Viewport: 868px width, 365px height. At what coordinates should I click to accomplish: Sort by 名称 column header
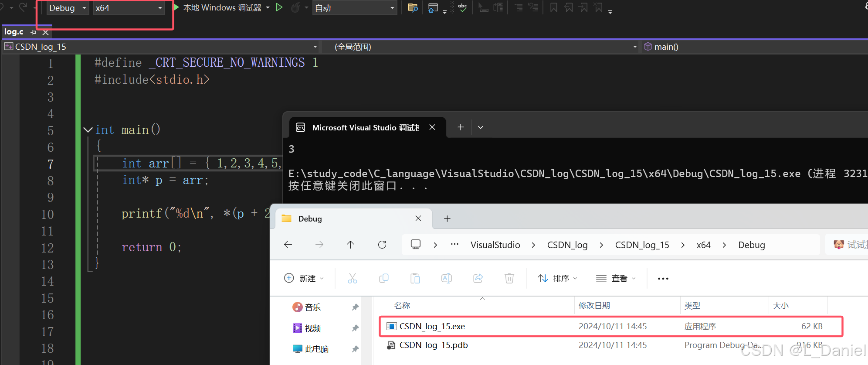coord(402,306)
